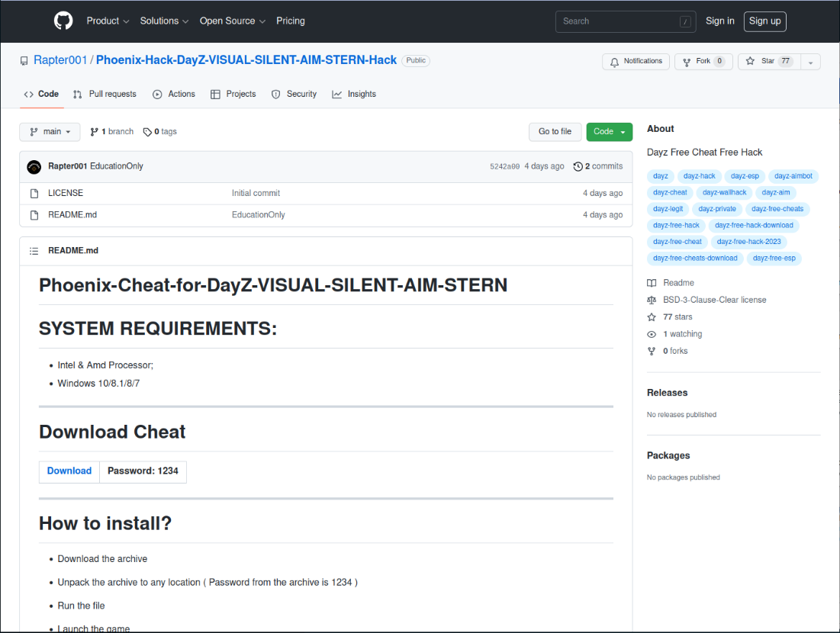This screenshot has width=840, height=633.
Task: Click the 0 tags link
Action: pyautogui.click(x=160, y=132)
